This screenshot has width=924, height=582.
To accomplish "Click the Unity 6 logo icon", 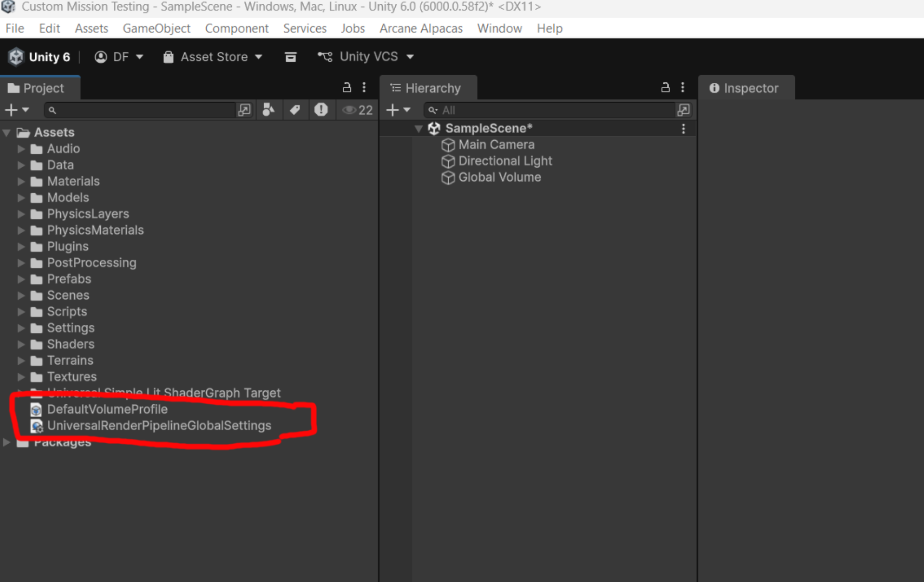I will click(x=16, y=57).
